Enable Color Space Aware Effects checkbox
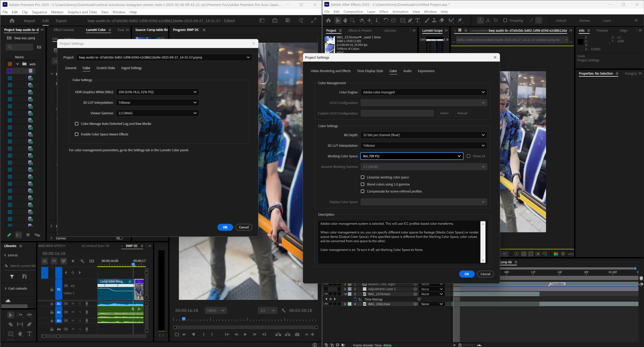The height and width of the screenshot is (347, 644). [x=76, y=134]
